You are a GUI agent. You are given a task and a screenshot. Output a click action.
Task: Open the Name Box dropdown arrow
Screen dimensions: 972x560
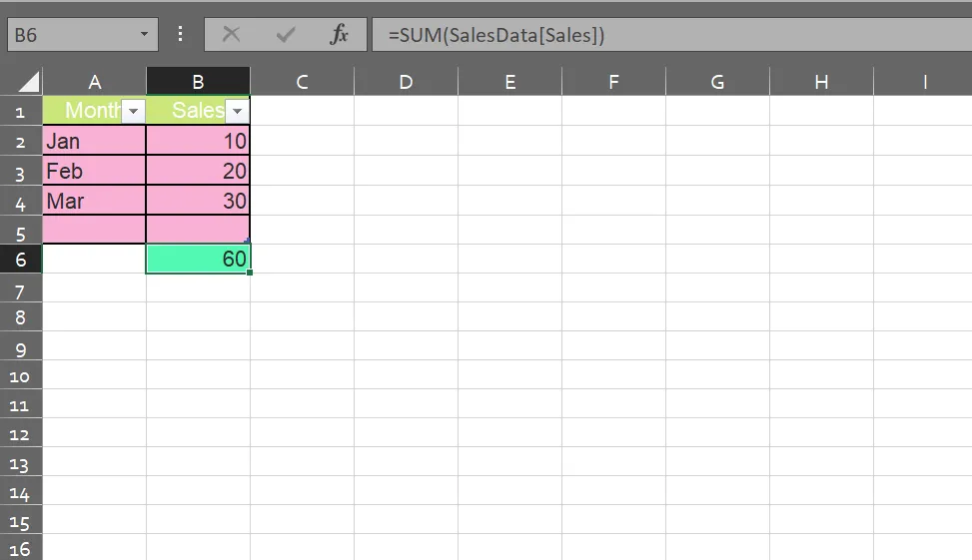pos(144,34)
